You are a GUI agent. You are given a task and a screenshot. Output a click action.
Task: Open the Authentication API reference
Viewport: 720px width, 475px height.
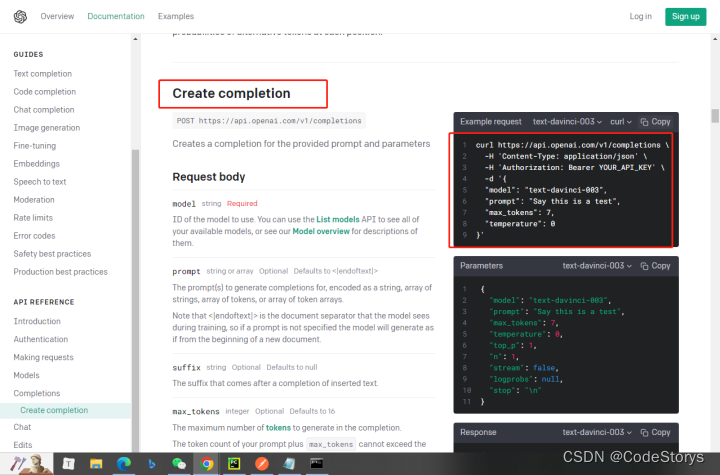(x=41, y=339)
